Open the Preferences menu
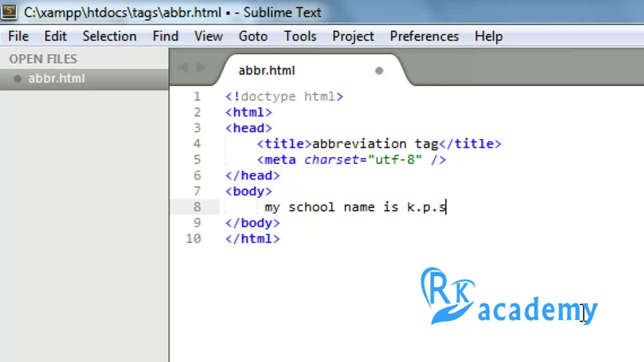Image resolution: width=644 pixels, height=362 pixels. [424, 36]
